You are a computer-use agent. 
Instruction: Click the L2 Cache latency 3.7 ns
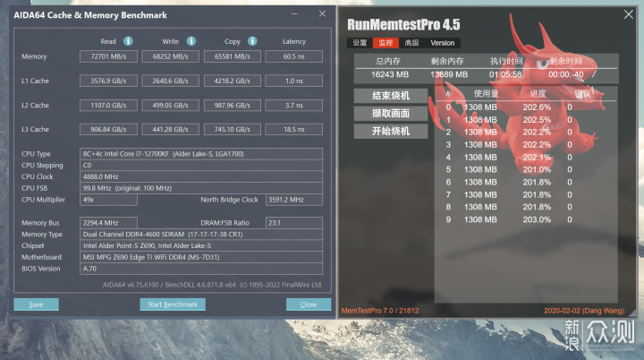point(294,106)
